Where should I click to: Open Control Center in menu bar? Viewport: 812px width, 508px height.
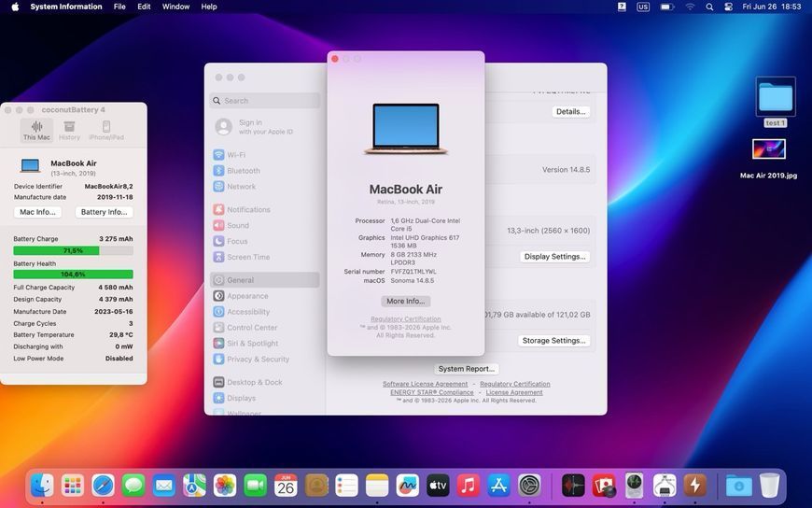pyautogui.click(x=728, y=7)
